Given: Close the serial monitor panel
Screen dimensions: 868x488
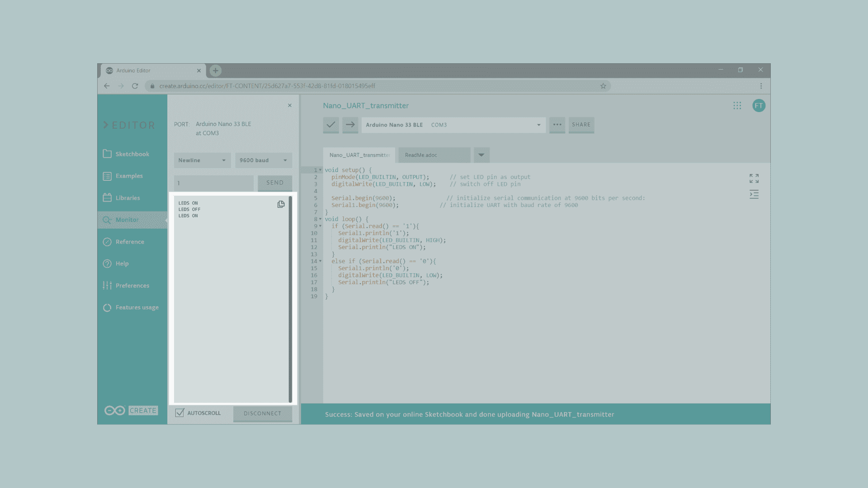Looking at the screenshot, I should pos(290,105).
